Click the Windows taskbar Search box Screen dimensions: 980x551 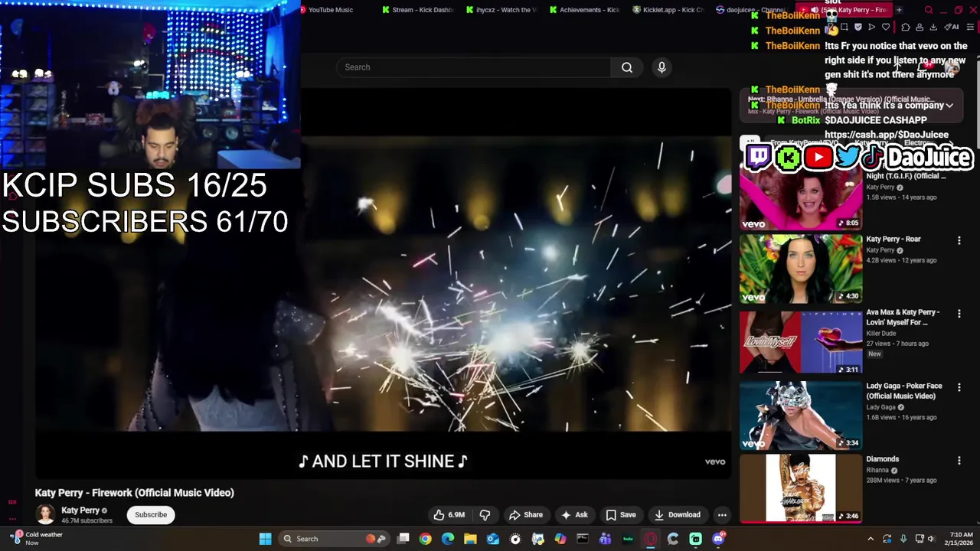click(334, 539)
